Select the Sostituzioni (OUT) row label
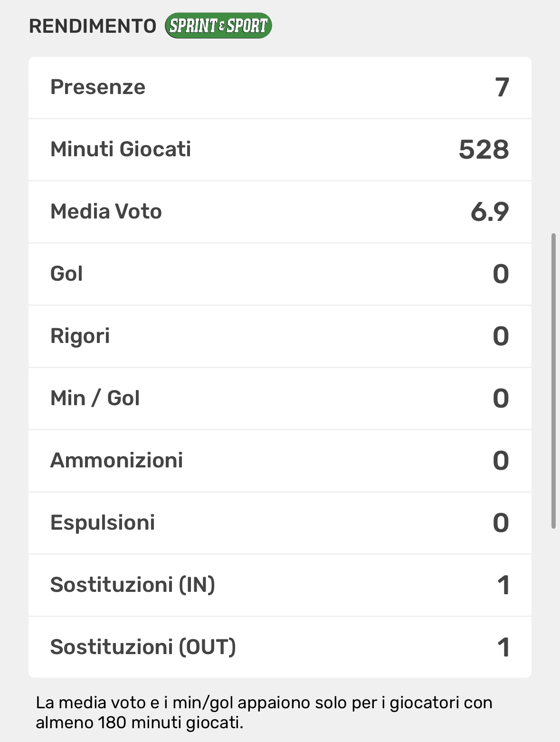 143,647
